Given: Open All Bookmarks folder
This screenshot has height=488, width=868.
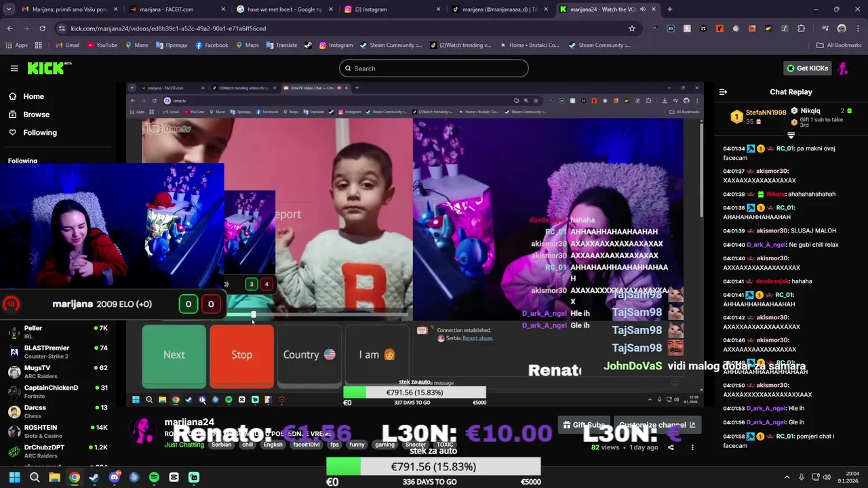Looking at the screenshot, I should [839, 45].
